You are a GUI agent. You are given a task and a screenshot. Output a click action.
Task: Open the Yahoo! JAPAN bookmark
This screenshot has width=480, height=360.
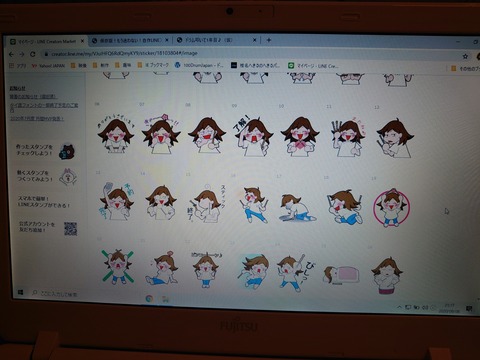(x=49, y=66)
